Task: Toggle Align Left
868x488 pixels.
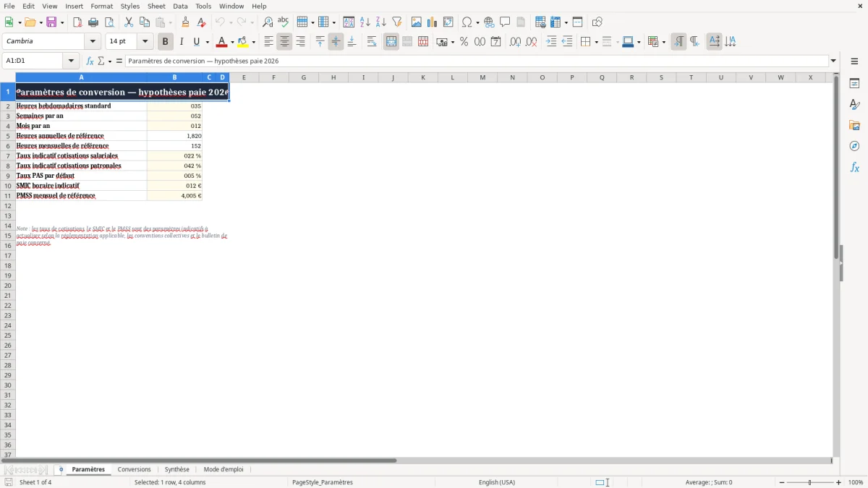Action: 268,42
